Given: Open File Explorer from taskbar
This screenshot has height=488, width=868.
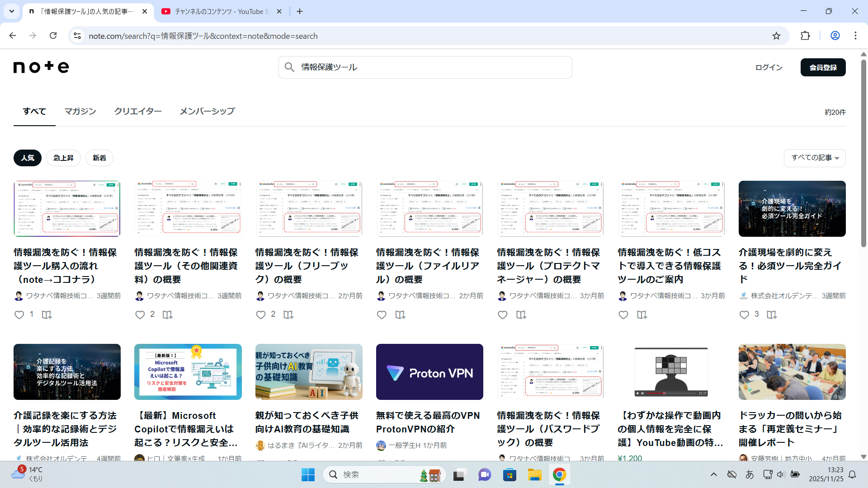Looking at the screenshot, I should pyautogui.click(x=534, y=474).
